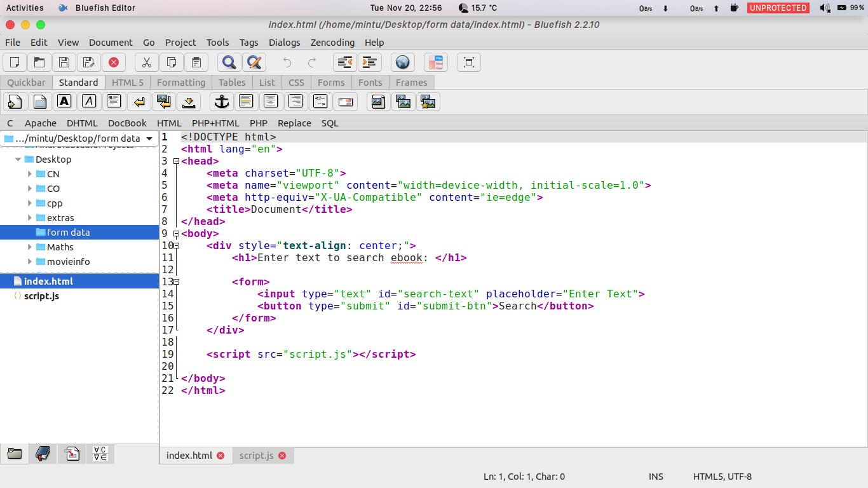The width and height of the screenshot is (868, 488).
Task: Paste from clipboard icon
Action: [196, 62]
